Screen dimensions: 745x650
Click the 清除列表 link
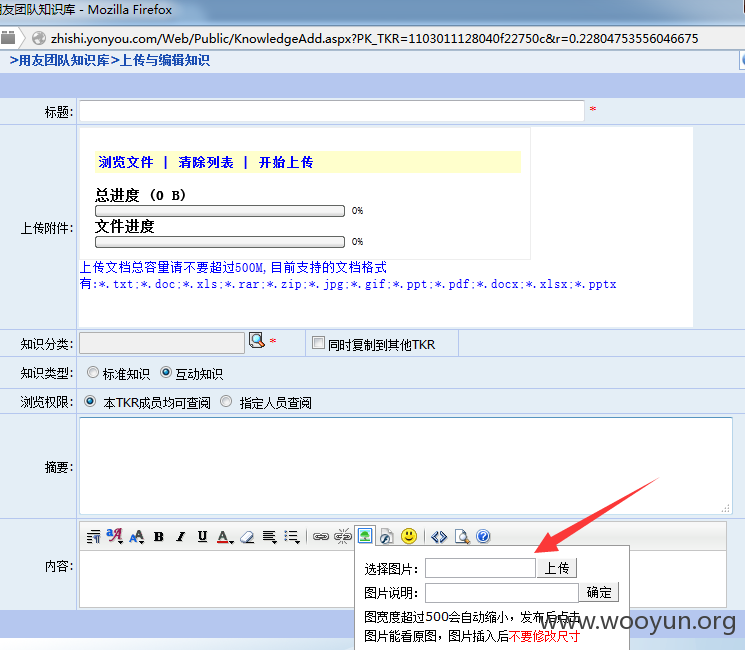tap(206, 162)
